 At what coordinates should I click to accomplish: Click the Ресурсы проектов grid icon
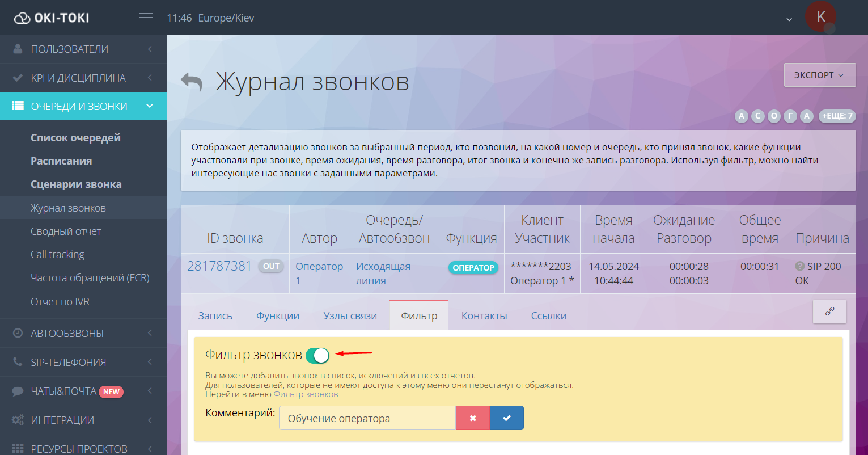[18, 449]
